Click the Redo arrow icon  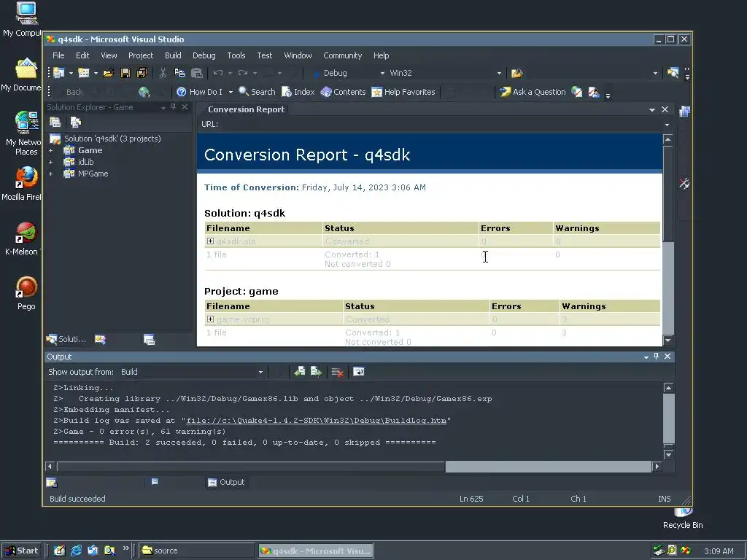(x=243, y=73)
